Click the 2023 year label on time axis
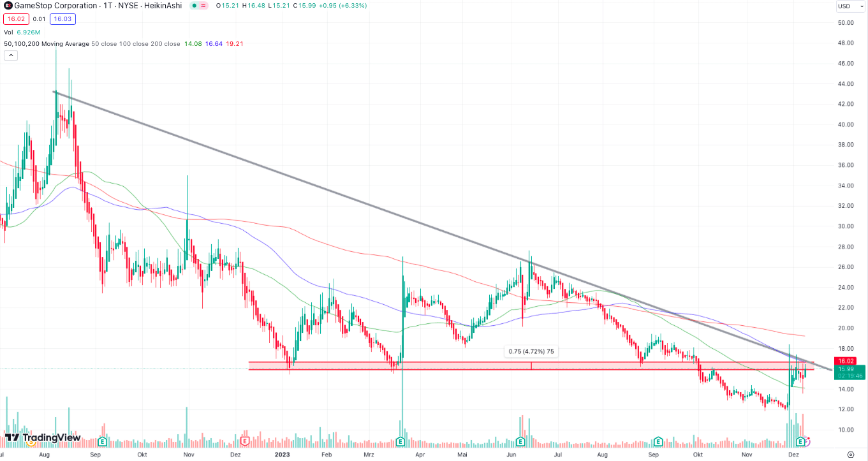Viewport: 868px width, 461px height. [x=283, y=455]
